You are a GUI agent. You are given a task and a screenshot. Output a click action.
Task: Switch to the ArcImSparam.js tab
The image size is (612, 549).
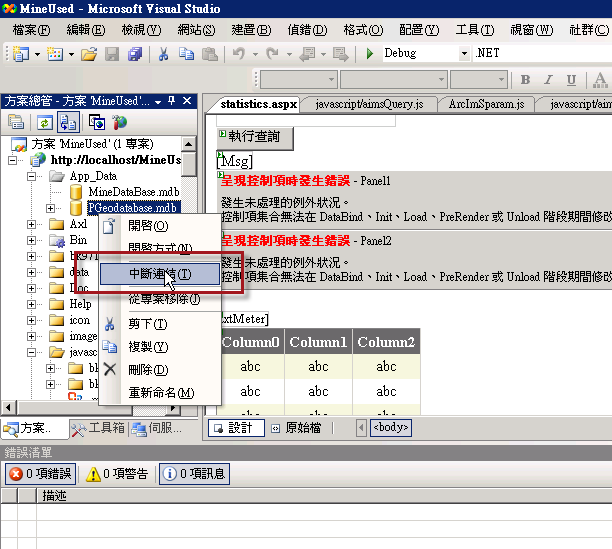486,105
